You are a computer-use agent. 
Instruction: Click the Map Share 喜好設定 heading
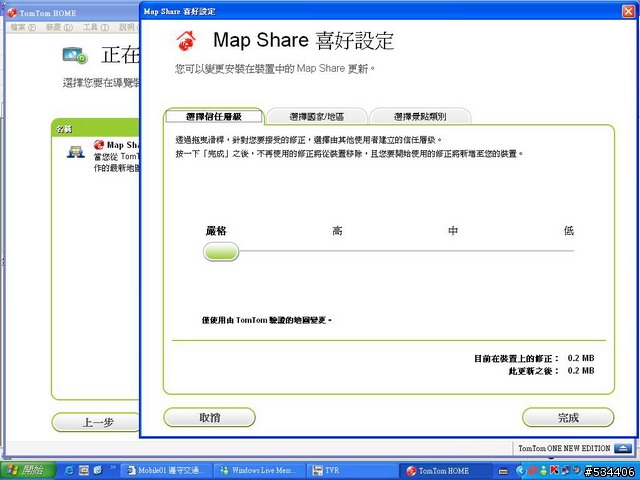click(303, 40)
